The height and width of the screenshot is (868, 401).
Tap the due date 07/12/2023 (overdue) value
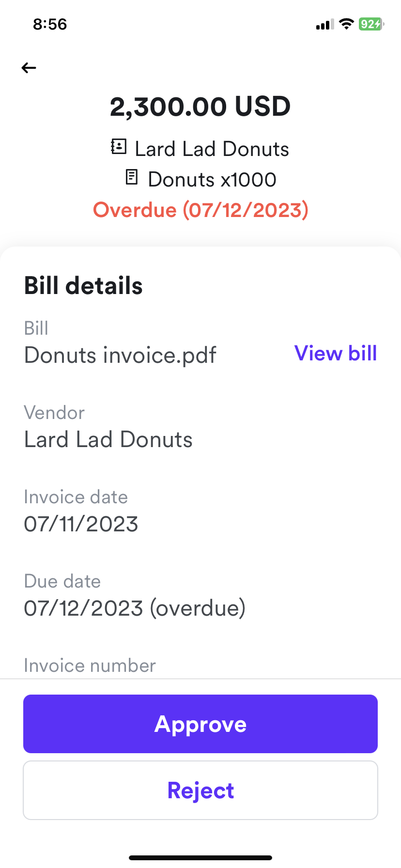[135, 608]
